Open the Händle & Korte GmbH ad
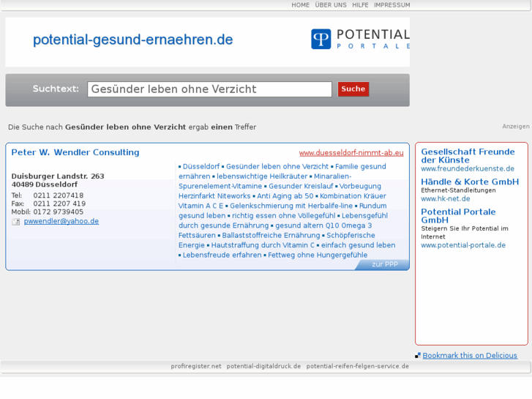Screen dimensions: 532x399 pyautogui.click(x=470, y=182)
